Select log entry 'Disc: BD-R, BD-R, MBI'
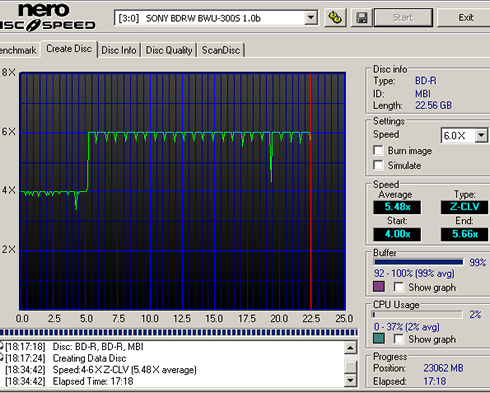 (x=98, y=347)
